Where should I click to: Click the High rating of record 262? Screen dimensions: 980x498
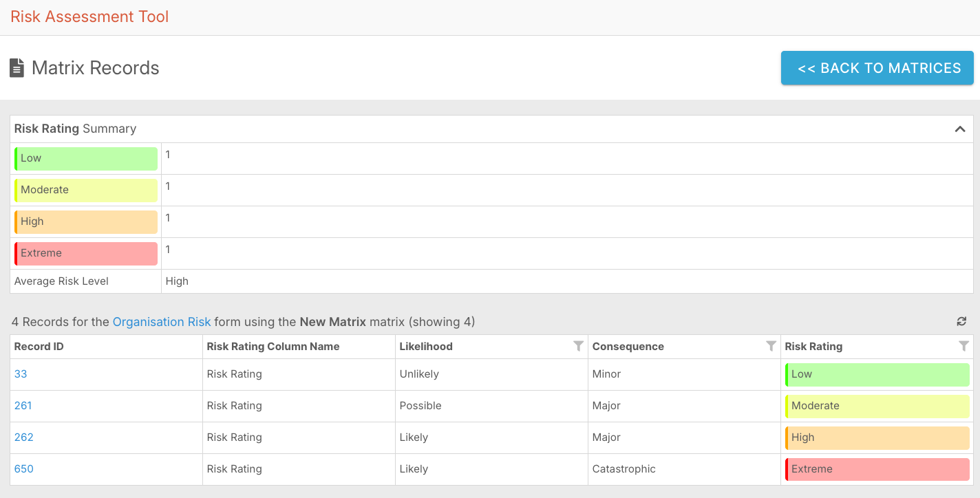pos(877,438)
